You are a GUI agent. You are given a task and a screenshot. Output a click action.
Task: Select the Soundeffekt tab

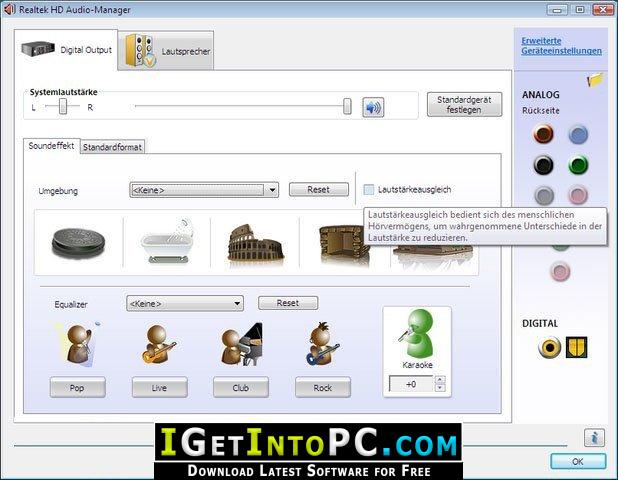tap(51, 146)
